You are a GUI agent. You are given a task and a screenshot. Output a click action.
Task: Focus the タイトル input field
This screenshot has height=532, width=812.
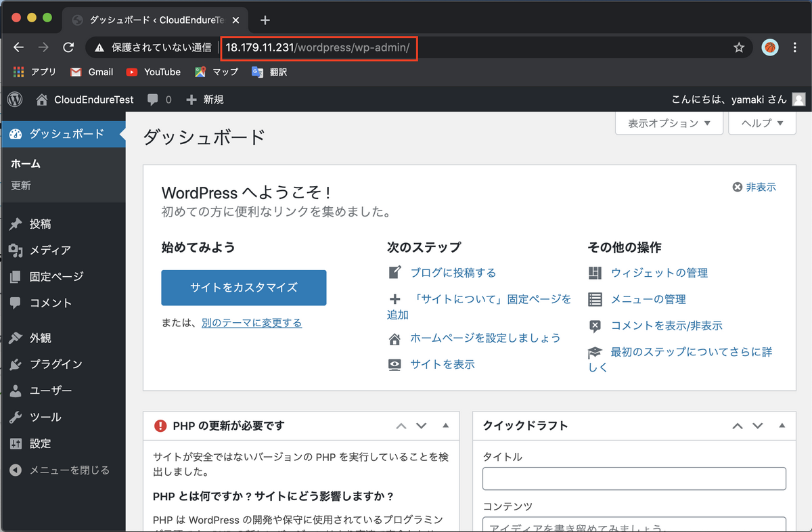click(634, 479)
